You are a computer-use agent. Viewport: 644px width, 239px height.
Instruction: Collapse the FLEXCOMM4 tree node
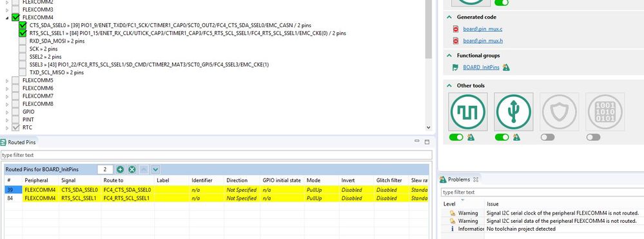[x=7, y=17]
